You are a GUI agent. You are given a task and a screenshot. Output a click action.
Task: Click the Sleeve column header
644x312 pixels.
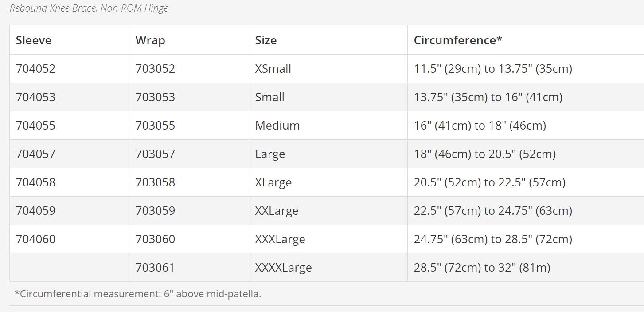point(34,40)
